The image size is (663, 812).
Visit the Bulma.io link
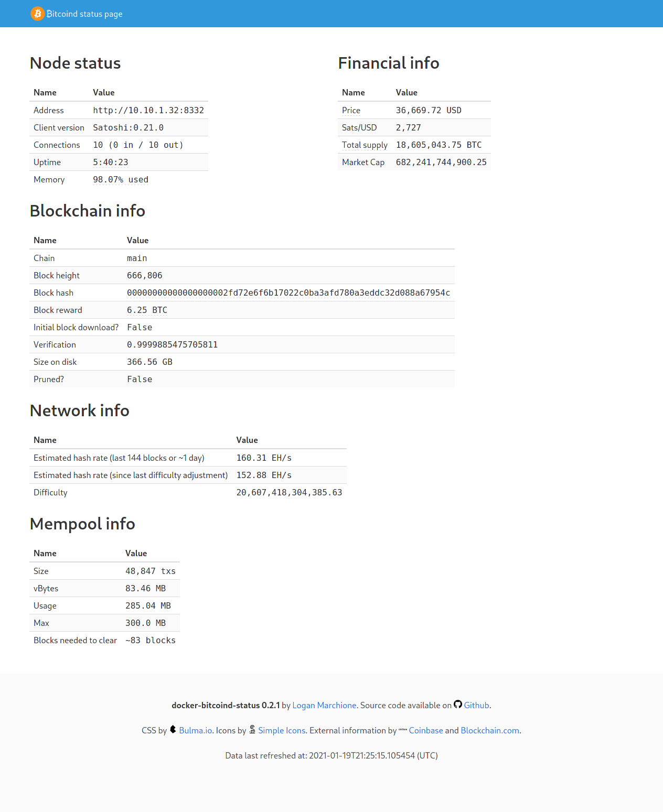pos(196,731)
